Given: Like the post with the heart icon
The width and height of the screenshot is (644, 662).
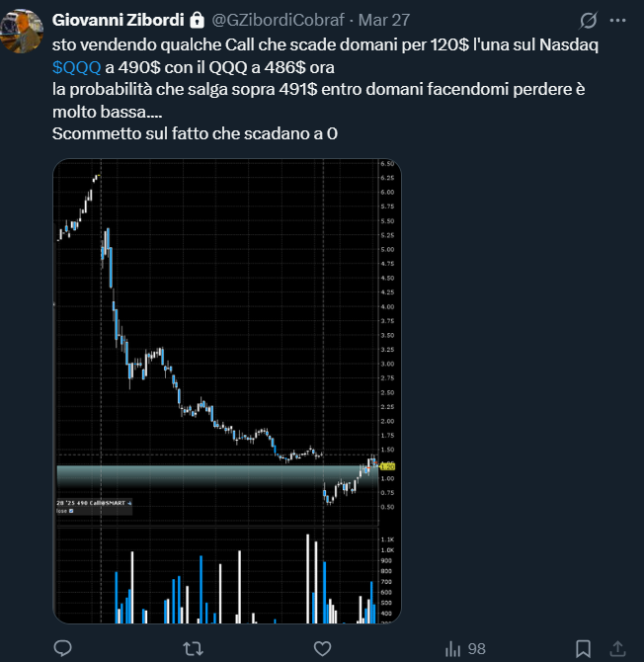Looking at the screenshot, I should 322,648.
